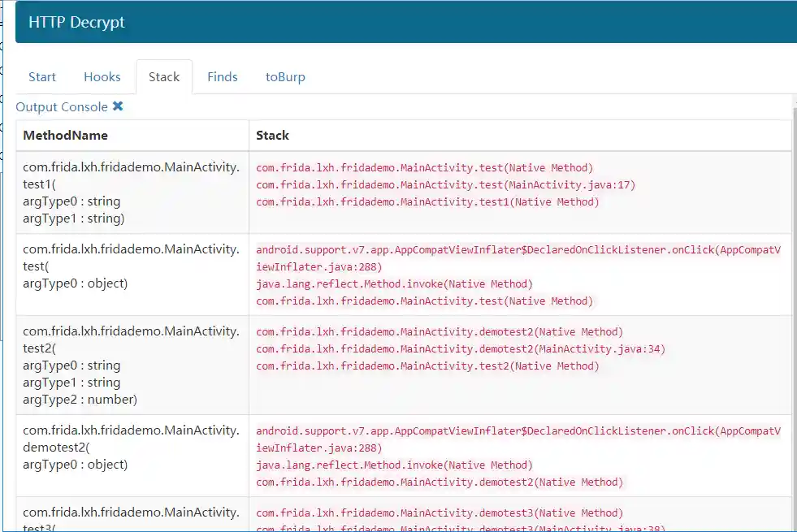This screenshot has height=532, width=797.
Task: Click the MainActivity.test2 method name cell
Action: (131, 365)
